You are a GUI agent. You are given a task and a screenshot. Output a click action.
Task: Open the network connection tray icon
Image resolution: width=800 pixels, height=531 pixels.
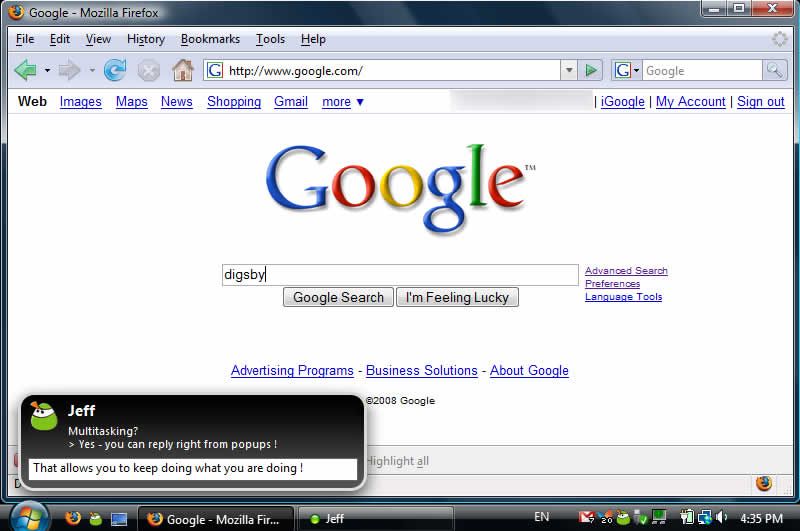[x=705, y=517]
